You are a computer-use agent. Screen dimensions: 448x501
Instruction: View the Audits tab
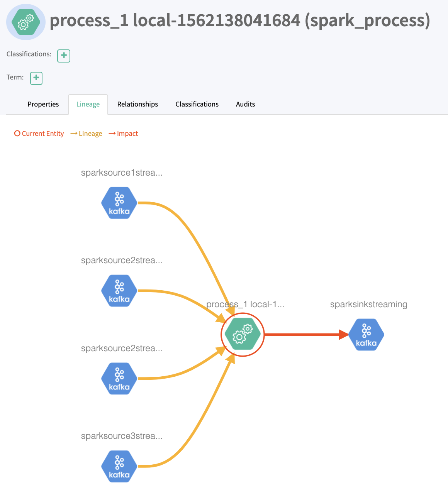tap(245, 104)
